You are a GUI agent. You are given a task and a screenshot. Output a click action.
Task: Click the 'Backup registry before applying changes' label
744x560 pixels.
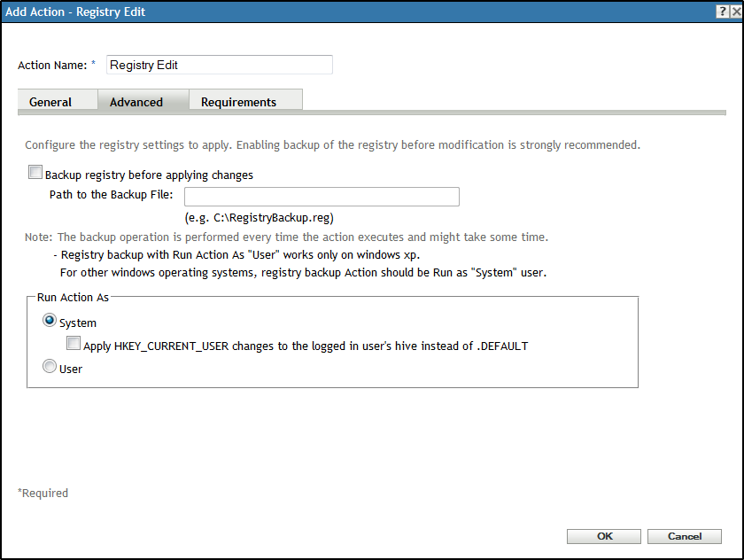[149, 175]
